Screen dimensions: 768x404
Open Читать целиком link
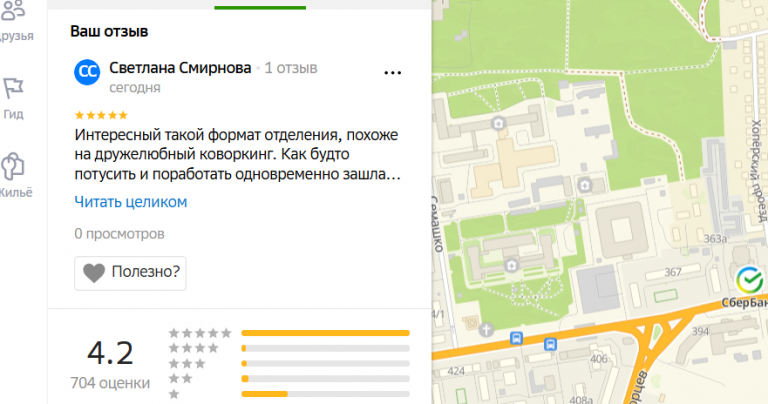(x=131, y=202)
